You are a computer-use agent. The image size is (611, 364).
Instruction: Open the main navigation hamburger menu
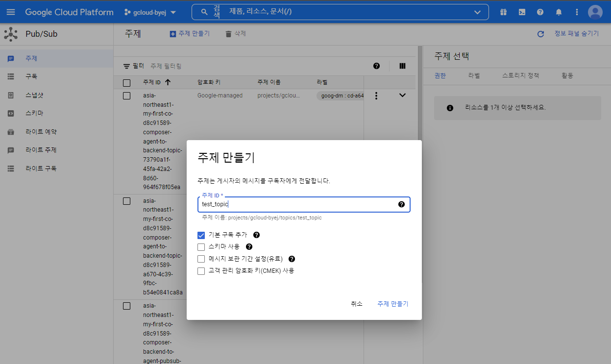pyautogui.click(x=11, y=12)
